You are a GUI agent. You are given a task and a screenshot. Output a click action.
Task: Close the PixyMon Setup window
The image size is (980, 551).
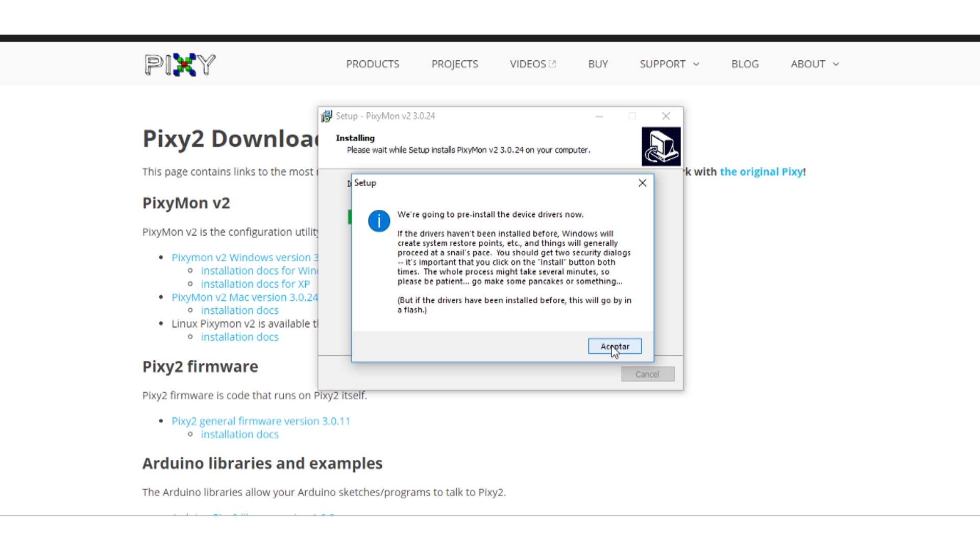click(666, 116)
